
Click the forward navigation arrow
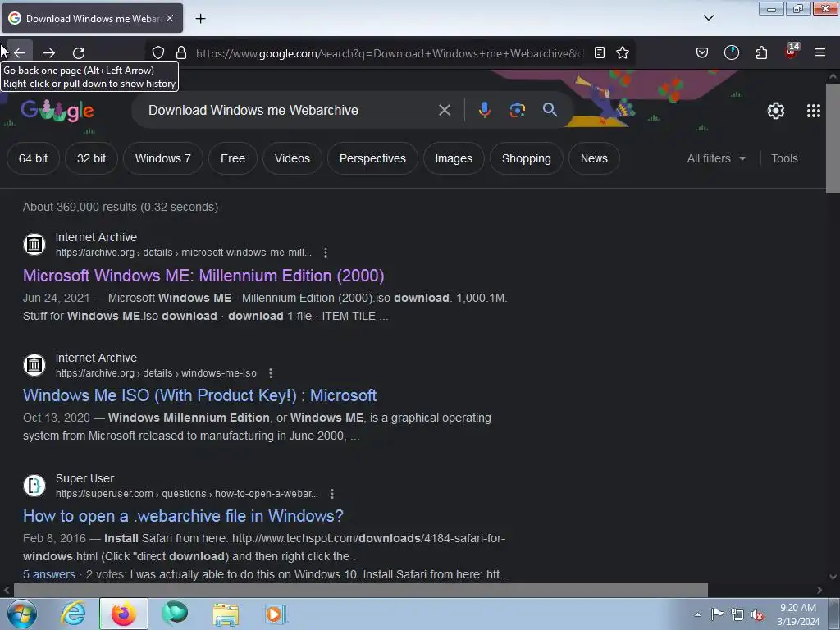(x=49, y=52)
